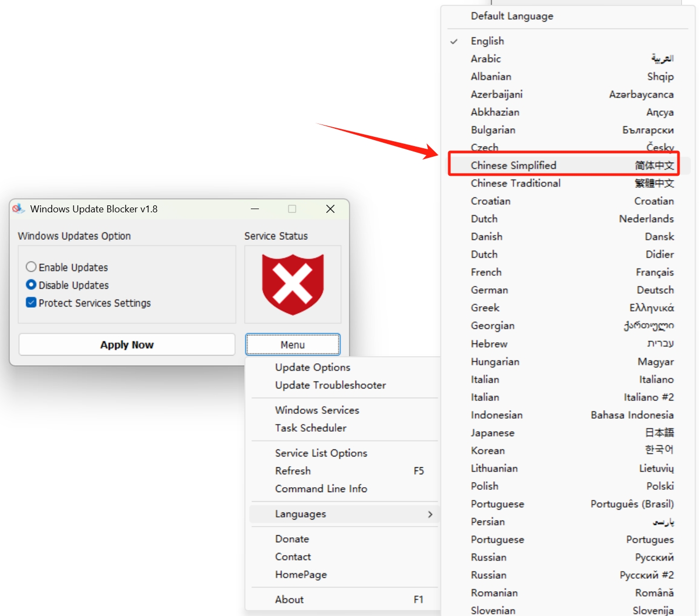
Task: Minimize the Windows Update Blocker window
Action: coord(255,209)
